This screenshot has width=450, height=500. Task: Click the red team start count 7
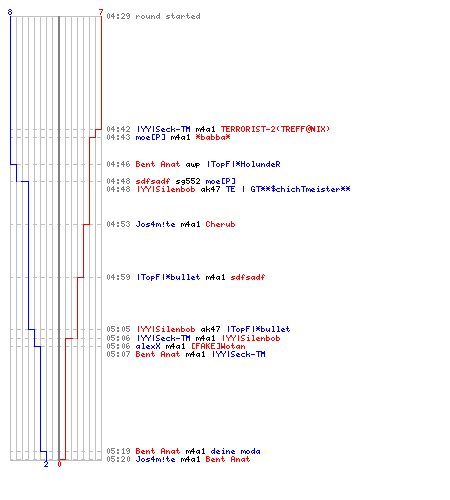click(101, 12)
